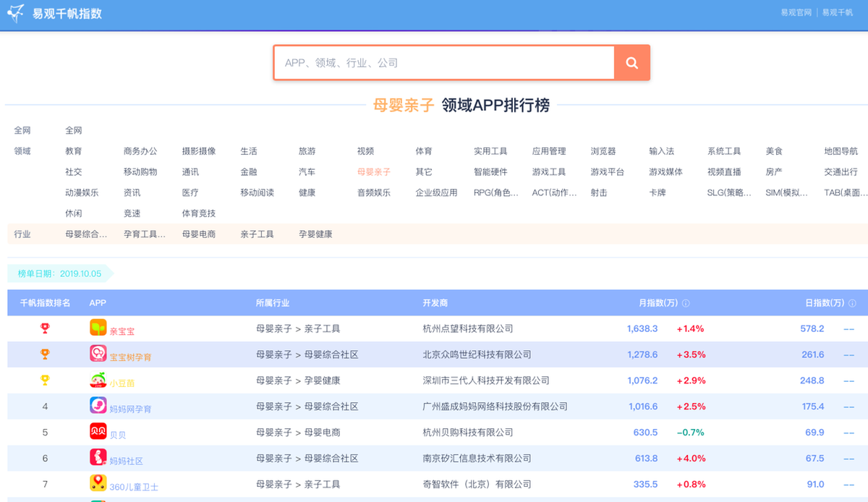Select the 旅游 category
This screenshot has width=868, height=502.
coord(307,151)
